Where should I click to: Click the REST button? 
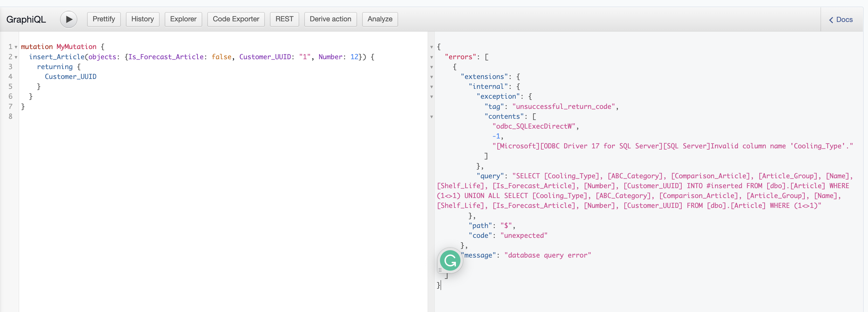tap(284, 19)
